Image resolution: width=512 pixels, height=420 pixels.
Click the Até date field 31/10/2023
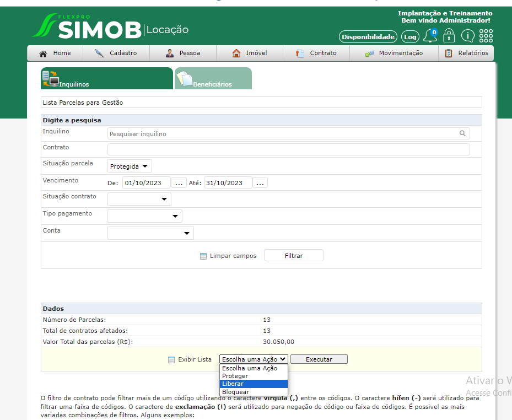pyautogui.click(x=228, y=183)
